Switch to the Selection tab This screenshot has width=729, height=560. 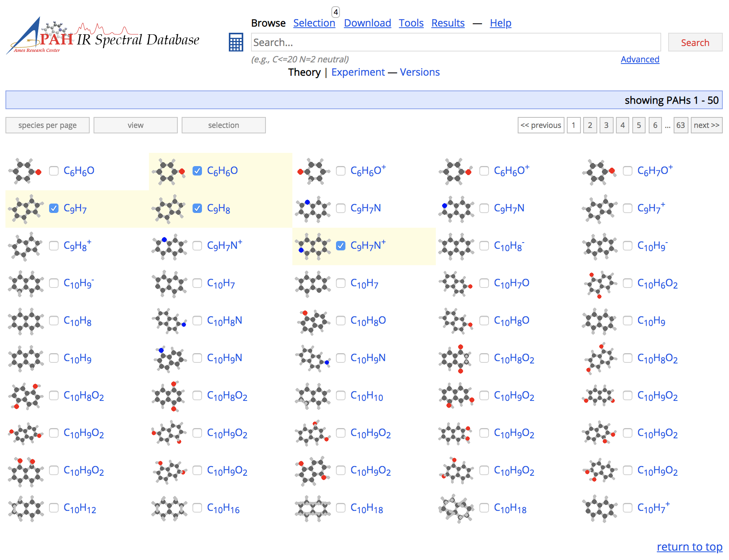pos(314,23)
